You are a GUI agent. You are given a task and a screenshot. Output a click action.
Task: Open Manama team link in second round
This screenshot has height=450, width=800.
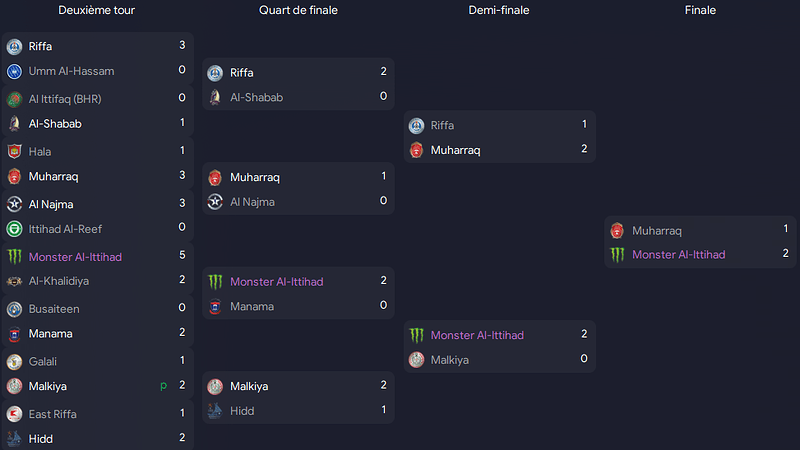(51, 334)
